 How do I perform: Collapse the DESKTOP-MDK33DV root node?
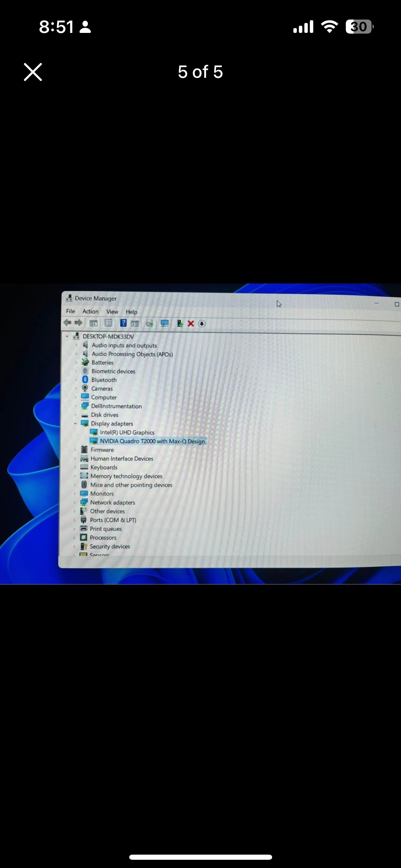tap(67, 337)
